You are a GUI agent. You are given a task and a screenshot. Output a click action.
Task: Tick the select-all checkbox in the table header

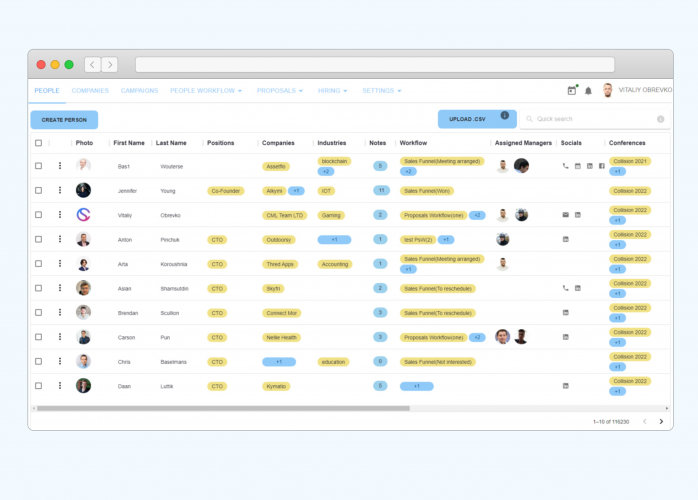(x=38, y=143)
